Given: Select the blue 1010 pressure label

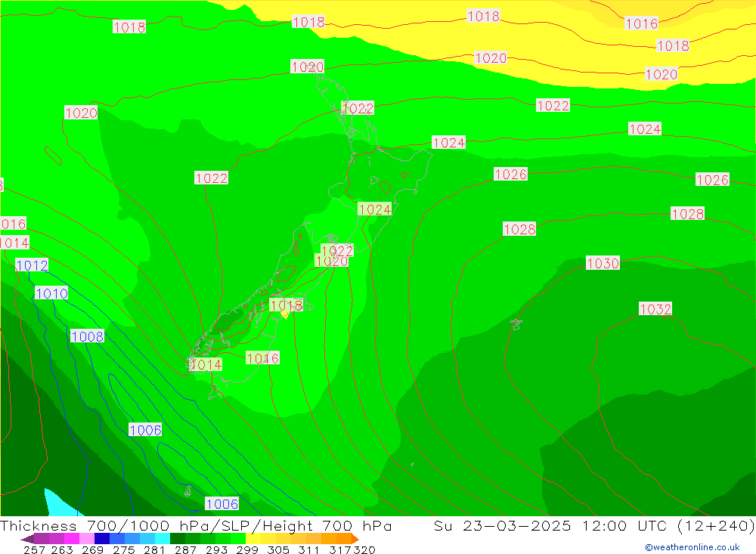Looking at the screenshot, I should coord(51,293).
